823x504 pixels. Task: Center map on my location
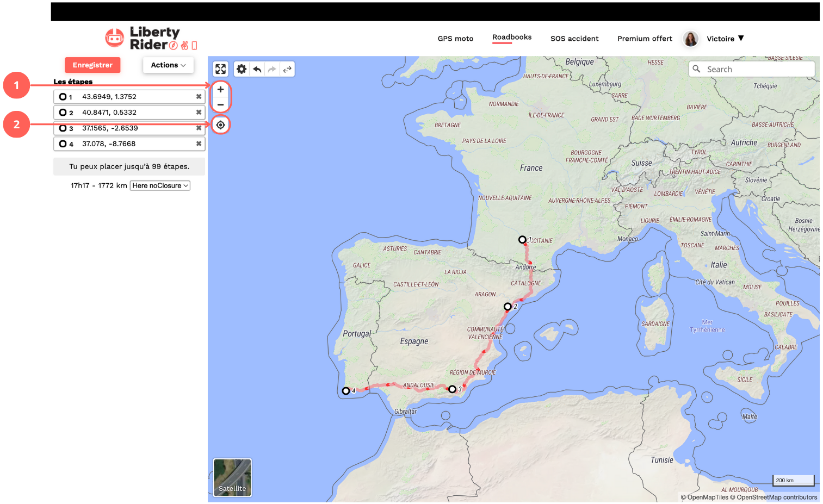tap(220, 125)
